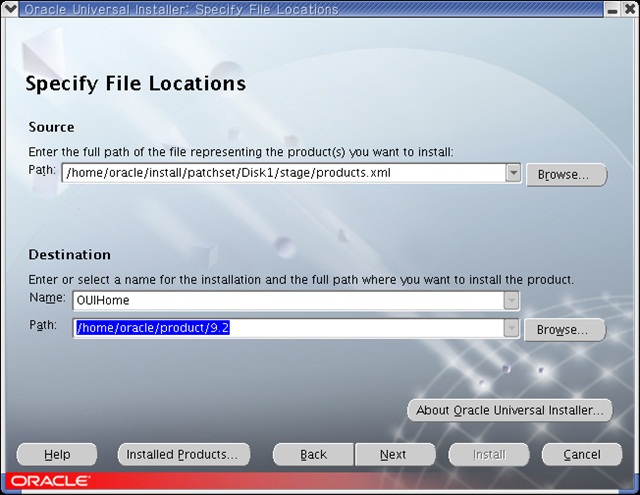Cancel the installation
Viewport: 640px width, 495px height.
click(582, 455)
